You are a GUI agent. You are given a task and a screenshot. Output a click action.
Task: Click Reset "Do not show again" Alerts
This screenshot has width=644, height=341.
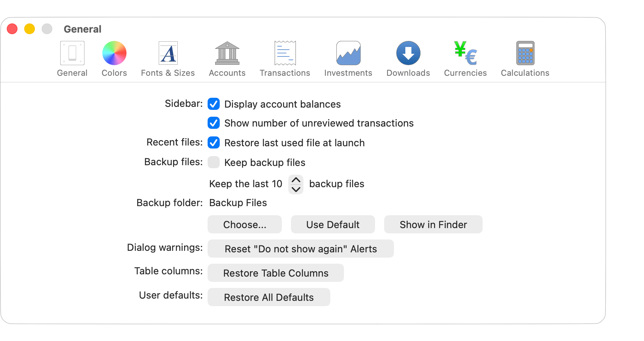pos(300,249)
